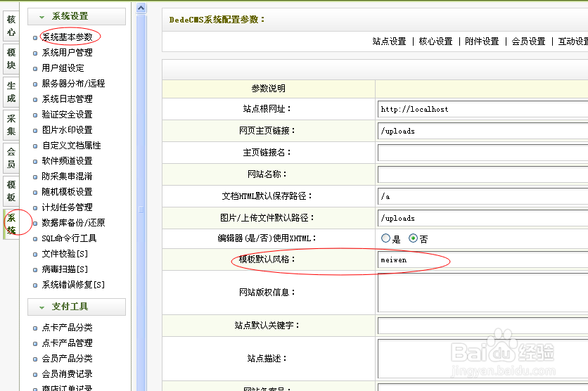
Task: Click 网站名称 input field
Action: pos(482,174)
